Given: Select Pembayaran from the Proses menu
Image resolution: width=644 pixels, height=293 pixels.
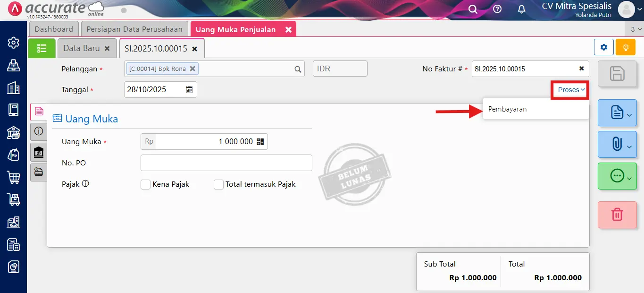Looking at the screenshot, I should [508, 109].
